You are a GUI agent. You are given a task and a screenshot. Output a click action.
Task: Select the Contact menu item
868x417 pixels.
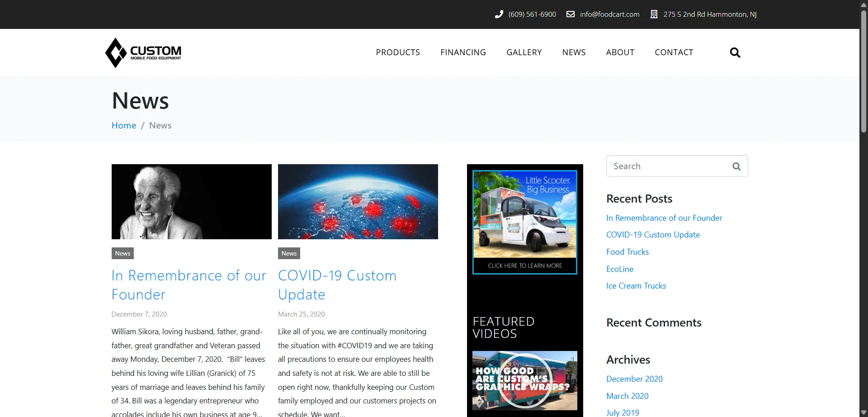tap(674, 52)
